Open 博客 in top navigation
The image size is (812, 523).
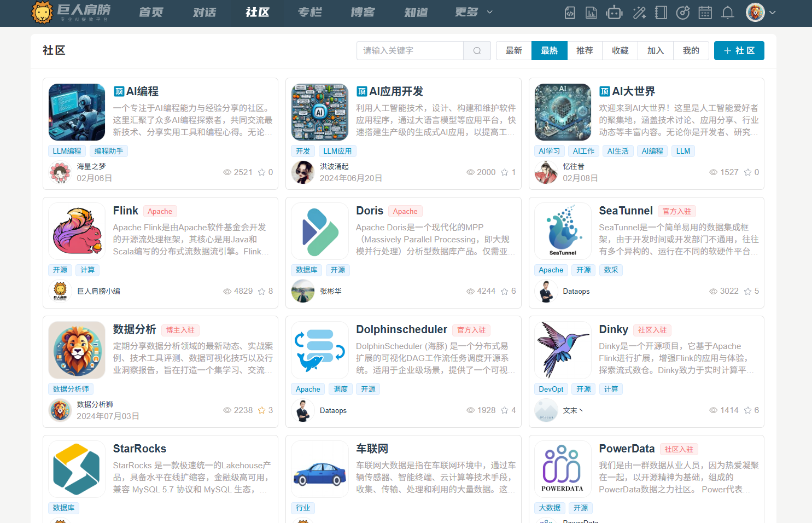pyautogui.click(x=363, y=12)
